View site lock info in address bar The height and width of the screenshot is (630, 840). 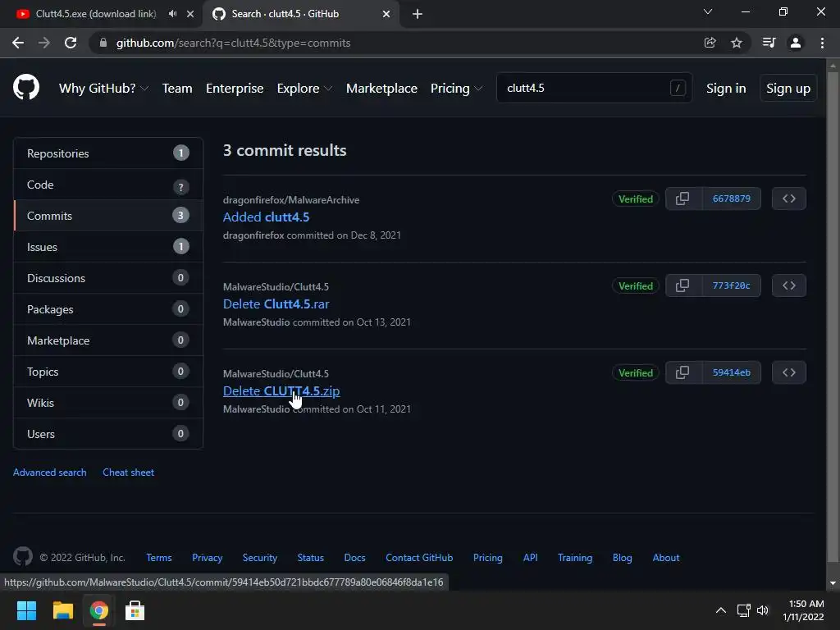coord(103,43)
